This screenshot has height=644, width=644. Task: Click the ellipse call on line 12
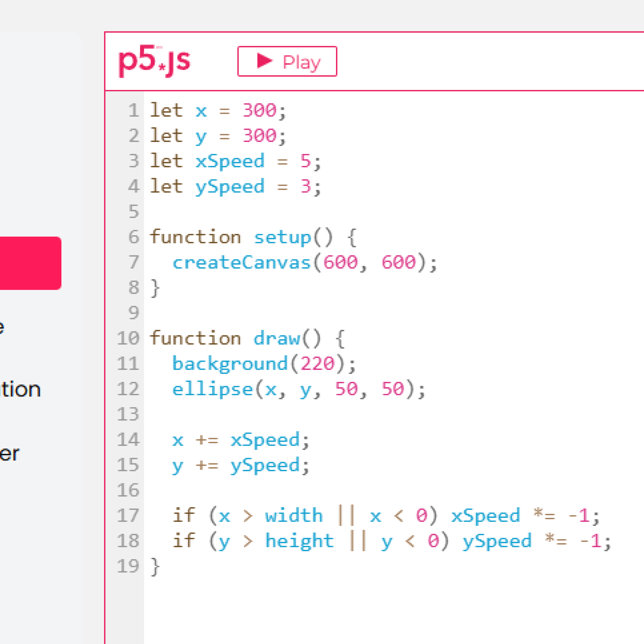212,389
